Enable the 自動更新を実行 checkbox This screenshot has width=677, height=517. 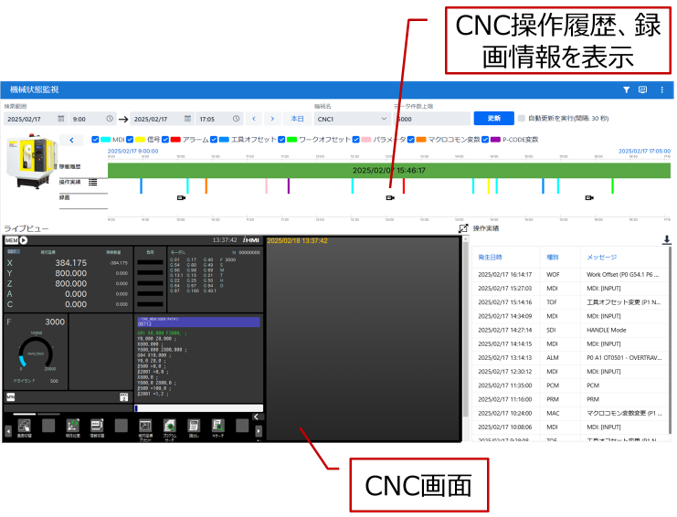(521, 118)
